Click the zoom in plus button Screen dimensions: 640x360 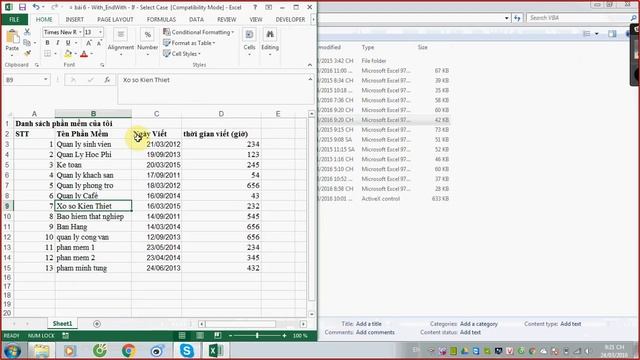coord(284,336)
